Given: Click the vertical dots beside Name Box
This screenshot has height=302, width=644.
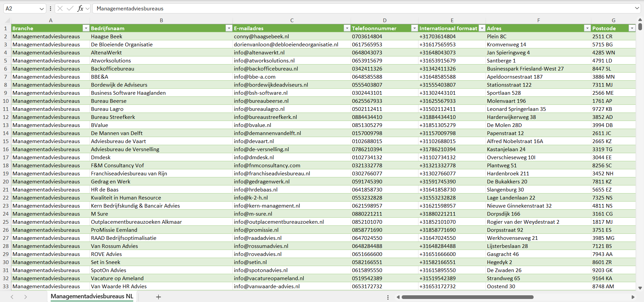Looking at the screenshot, I should click(x=50, y=8).
